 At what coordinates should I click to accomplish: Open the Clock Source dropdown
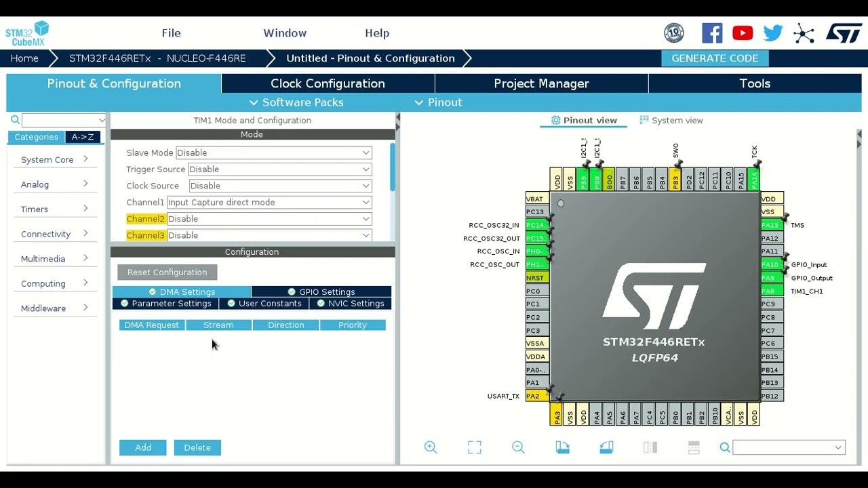click(x=279, y=186)
